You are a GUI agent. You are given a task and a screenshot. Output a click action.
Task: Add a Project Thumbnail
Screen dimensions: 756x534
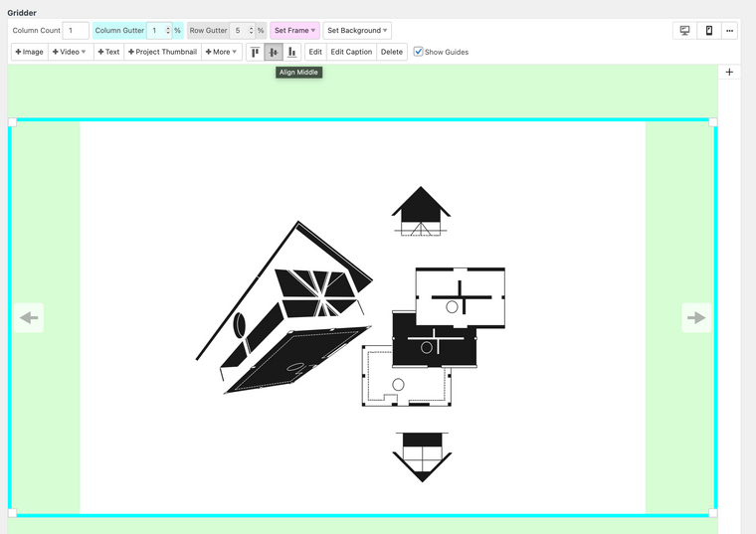162,52
